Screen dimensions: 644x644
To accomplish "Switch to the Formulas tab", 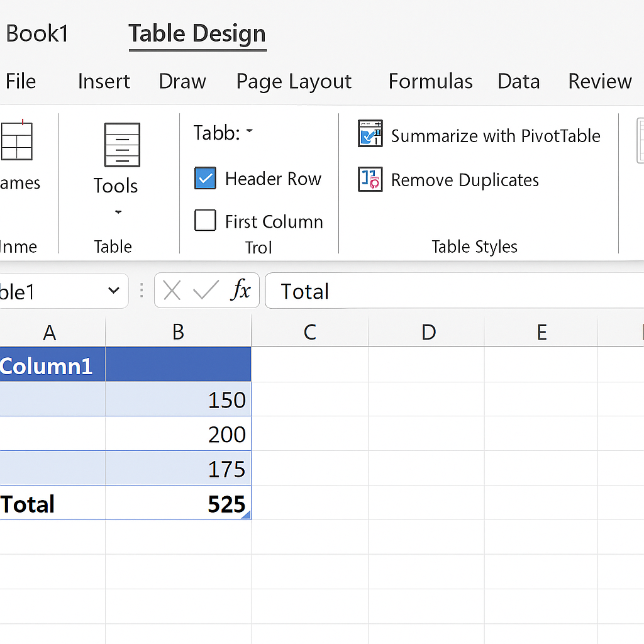I will click(x=430, y=81).
